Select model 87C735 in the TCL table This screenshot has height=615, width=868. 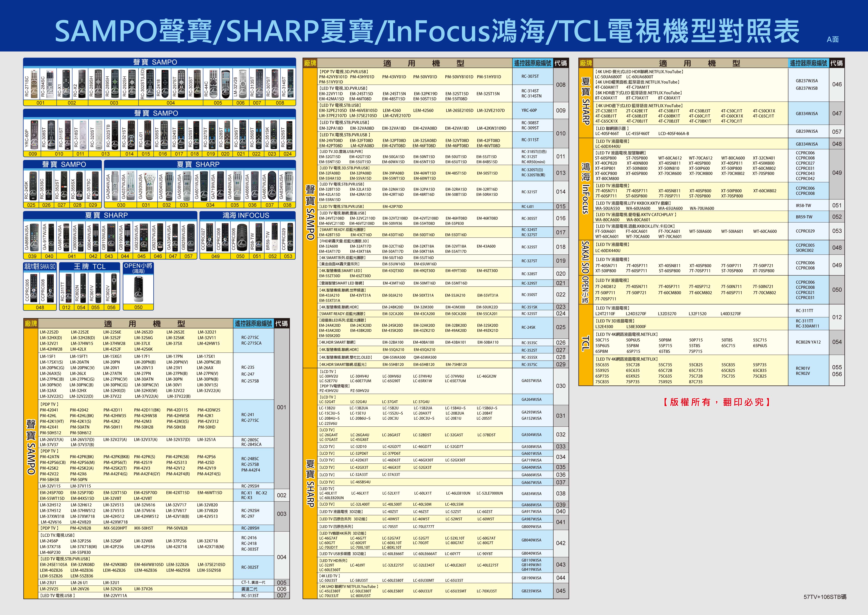[695, 382]
